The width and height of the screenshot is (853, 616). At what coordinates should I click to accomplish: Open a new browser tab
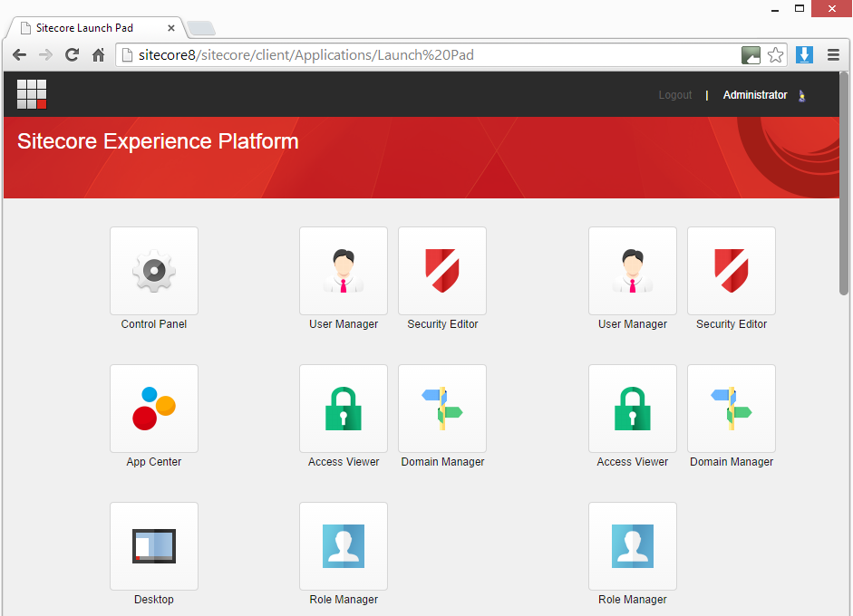[200, 28]
